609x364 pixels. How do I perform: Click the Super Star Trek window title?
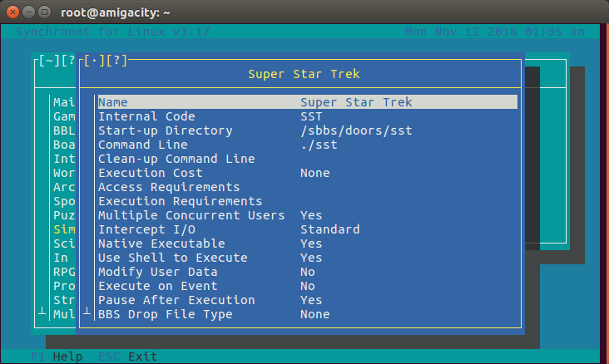point(304,74)
